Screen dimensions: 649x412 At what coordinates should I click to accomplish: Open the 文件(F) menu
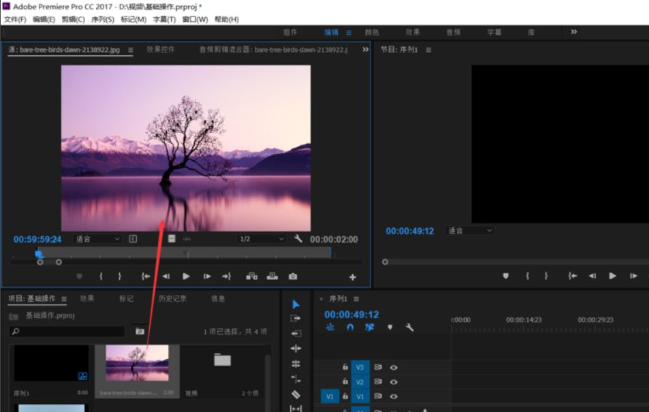pyautogui.click(x=15, y=19)
